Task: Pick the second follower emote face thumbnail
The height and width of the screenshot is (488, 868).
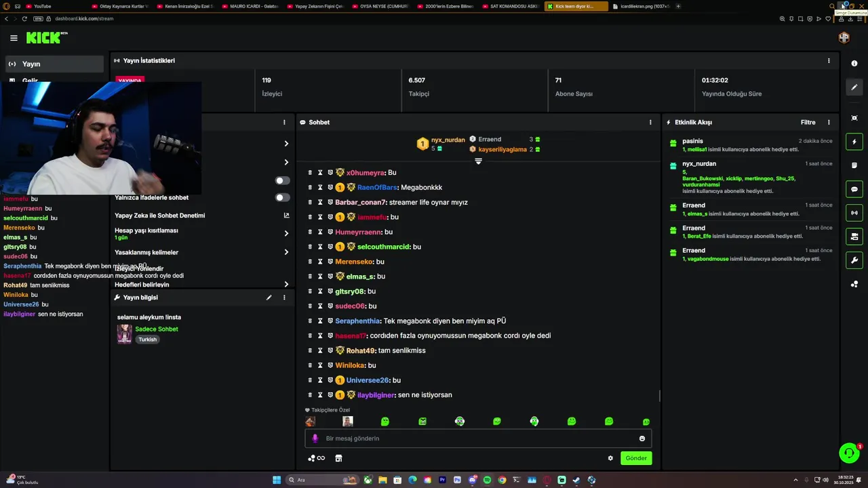Action: tap(348, 422)
